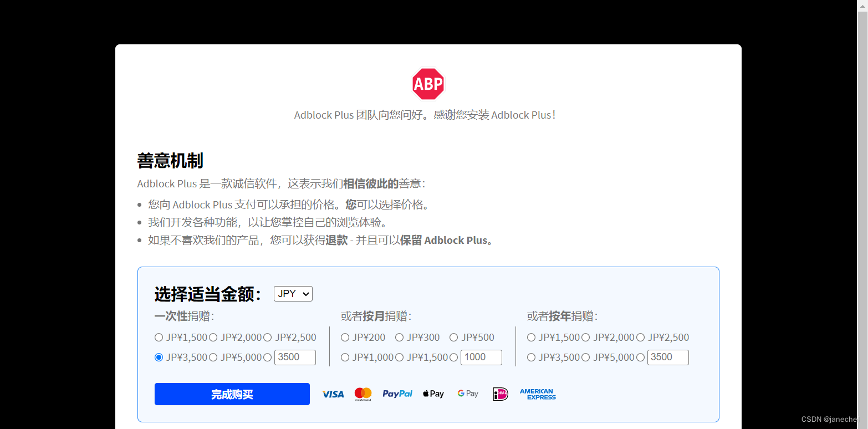Click the 善意机制 heading
Viewport: 868px width, 429px height.
(x=170, y=161)
